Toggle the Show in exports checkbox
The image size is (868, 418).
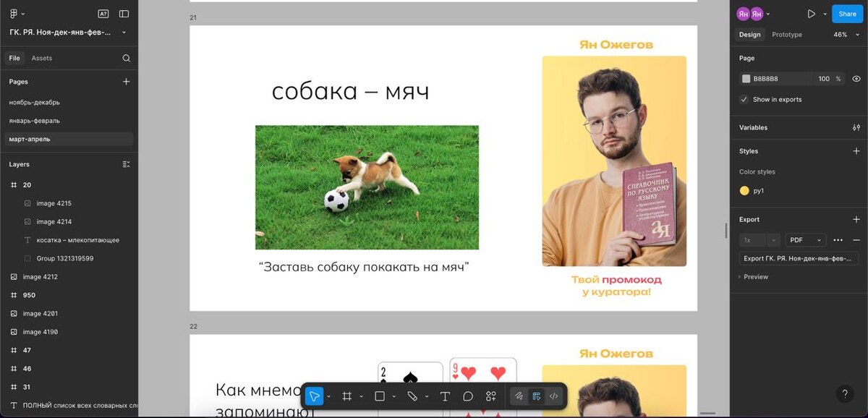[744, 99]
